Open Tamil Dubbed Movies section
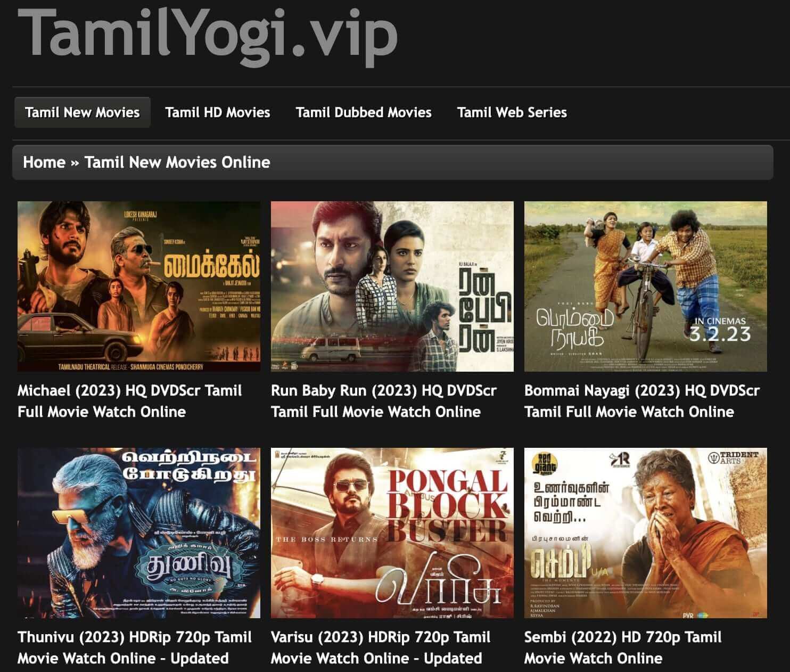The height and width of the screenshot is (672, 790). [x=364, y=112]
